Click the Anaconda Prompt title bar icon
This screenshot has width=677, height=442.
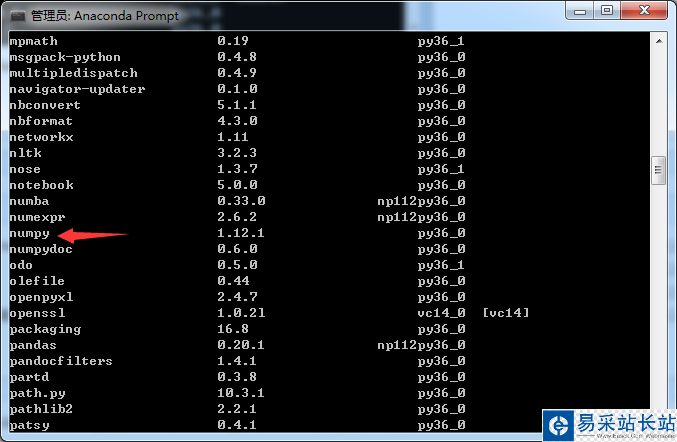coord(18,16)
